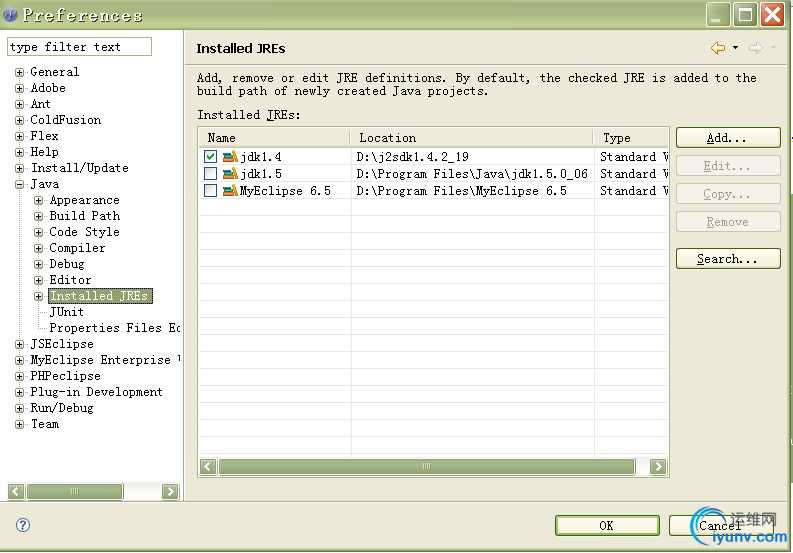
Task: Expand the Ant tree node
Action: click(19, 105)
